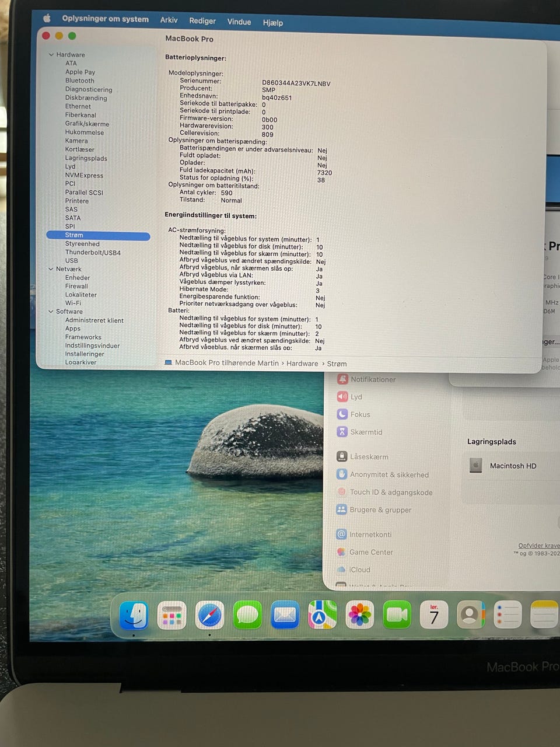The width and height of the screenshot is (560, 747).
Task: Select Installeringer in the sidebar
Action: tap(85, 354)
